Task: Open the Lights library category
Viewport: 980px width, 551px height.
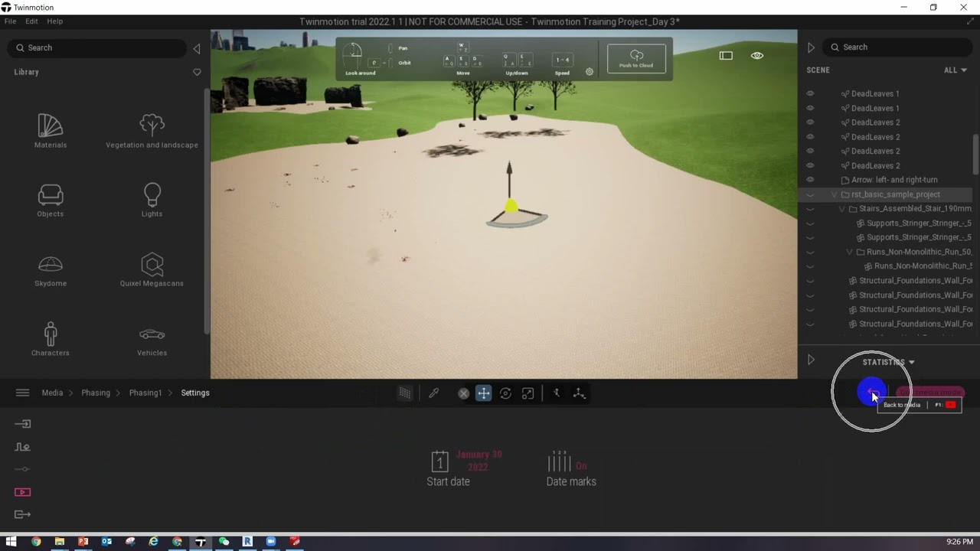Action: (152, 201)
